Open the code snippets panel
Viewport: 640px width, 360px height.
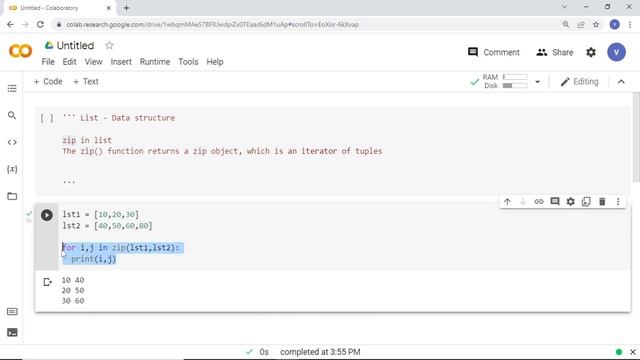point(12,142)
